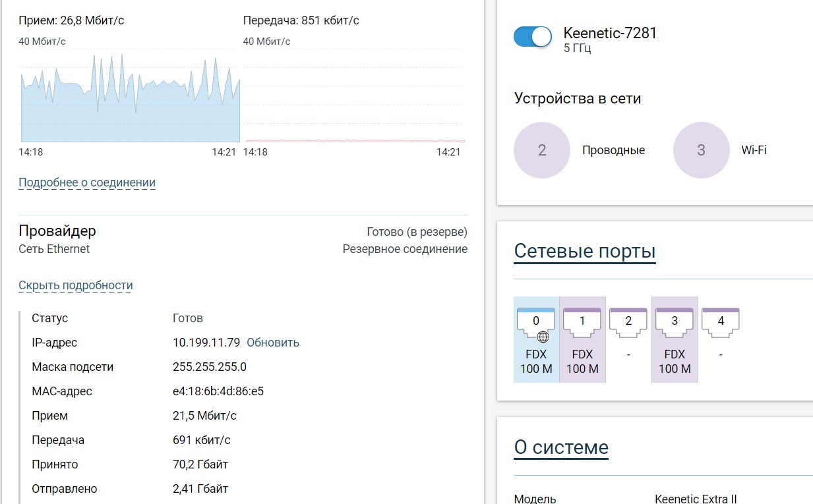
Task: Toggle Keenetic-7281 5 GHz network switch
Action: click(532, 37)
